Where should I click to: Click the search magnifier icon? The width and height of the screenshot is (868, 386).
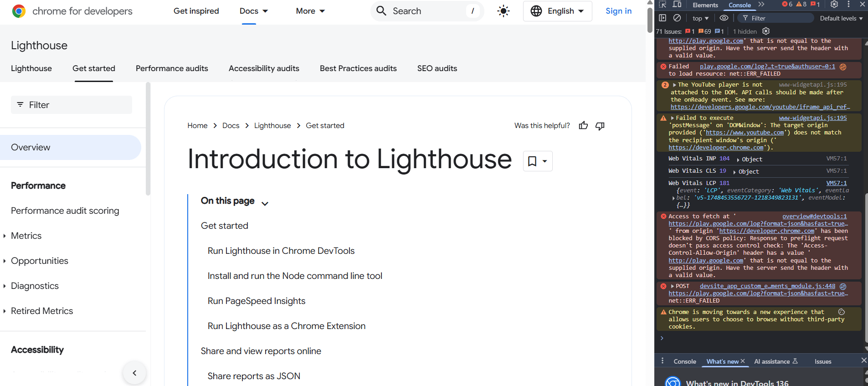tap(381, 11)
